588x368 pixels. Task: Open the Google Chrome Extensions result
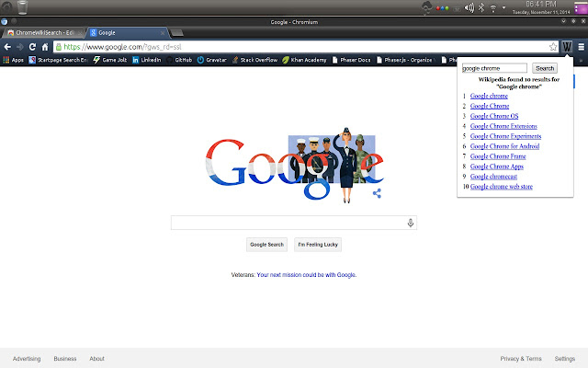coord(503,126)
